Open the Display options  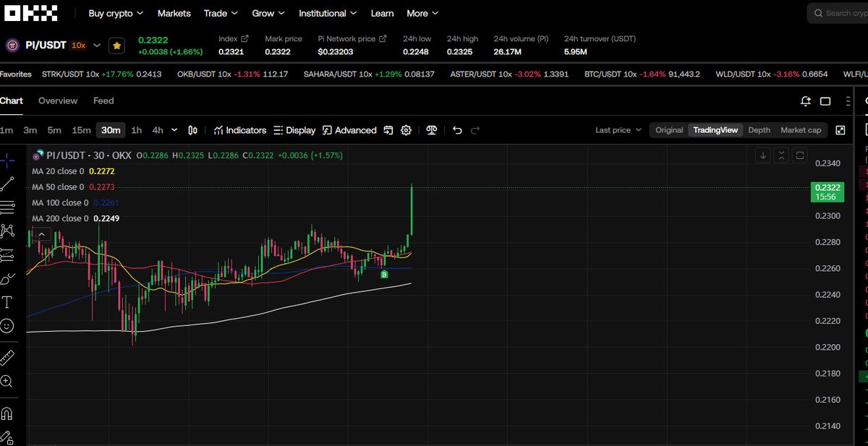(294, 130)
